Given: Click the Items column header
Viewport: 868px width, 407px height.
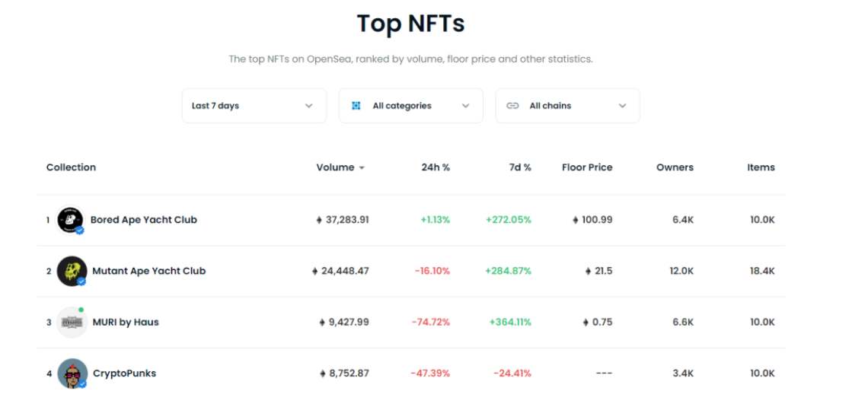Looking at the screenshot, I should (x=761, y=167).
